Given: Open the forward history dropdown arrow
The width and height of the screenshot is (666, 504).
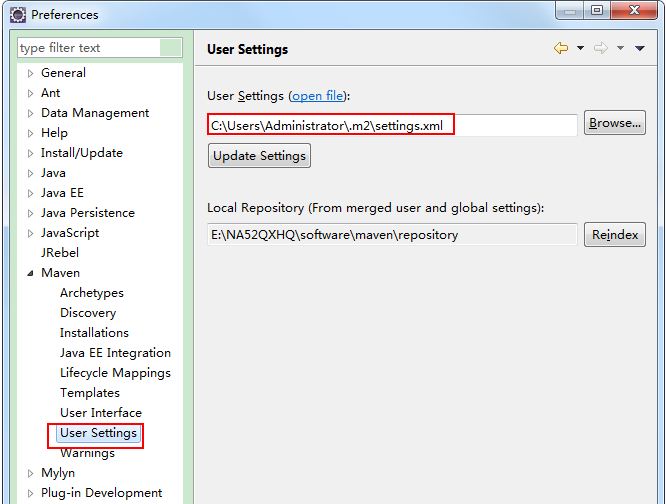Looking at the screenshot, I should pyautogui.click(x=620, y=48).
